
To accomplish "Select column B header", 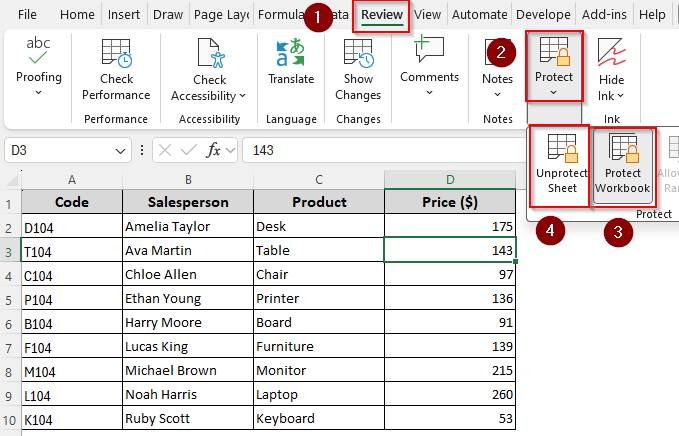I will pos(188,180).
